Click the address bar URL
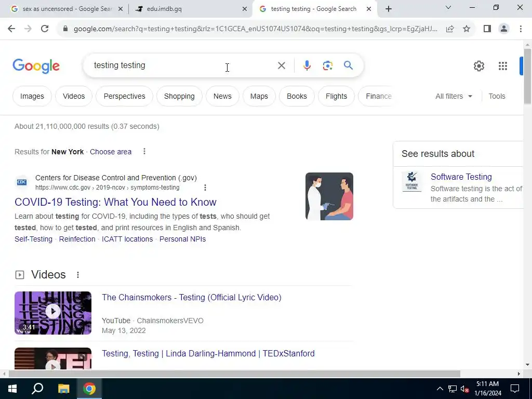Image resolution: width=532 pixels, height=399 pixels. pyautogui.click(x=255, y=29)
